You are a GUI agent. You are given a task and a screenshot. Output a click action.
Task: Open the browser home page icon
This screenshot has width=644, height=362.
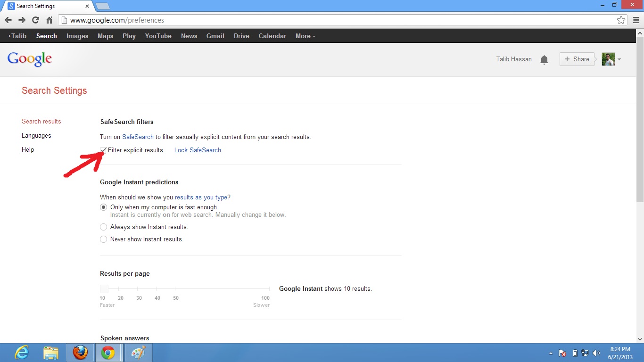[x=49, y=20]
